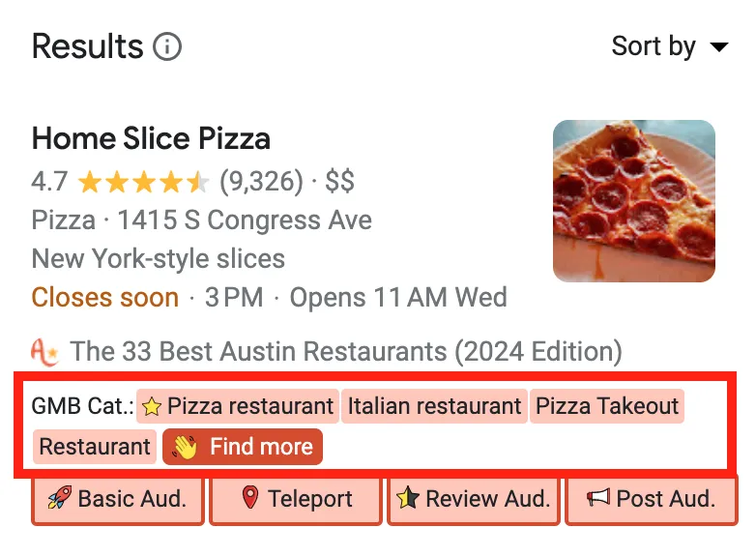Image resolution: width=756 pixels, height=557 pixels.
Task: Open the Sort by dropdown
Action: pyautogui.click(x=670, y=46)
